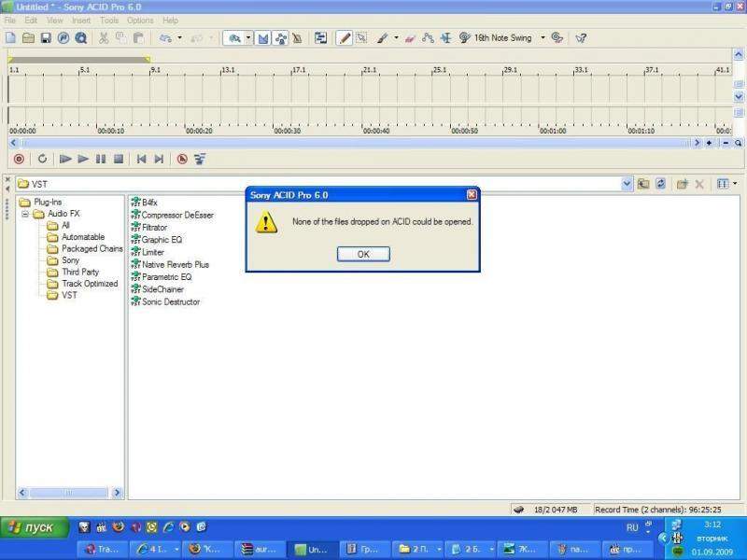Open the 16th Note Swing dropdown
This screenshot has width=747, height=560.
pyautogui.click(x=543, y=38)
